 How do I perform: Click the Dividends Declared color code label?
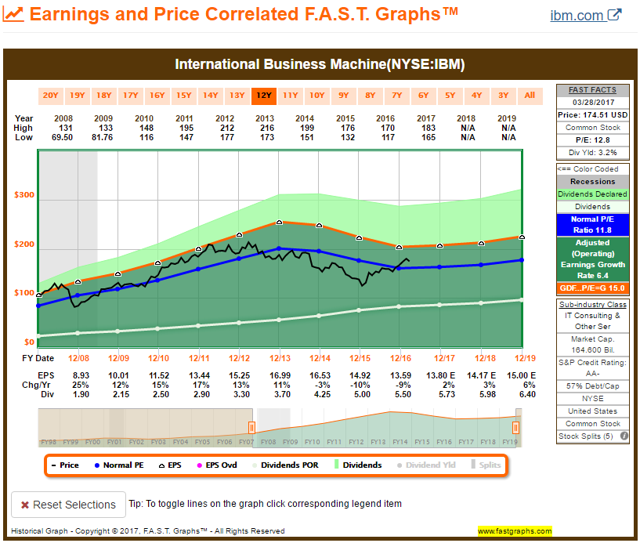point(593,194)
